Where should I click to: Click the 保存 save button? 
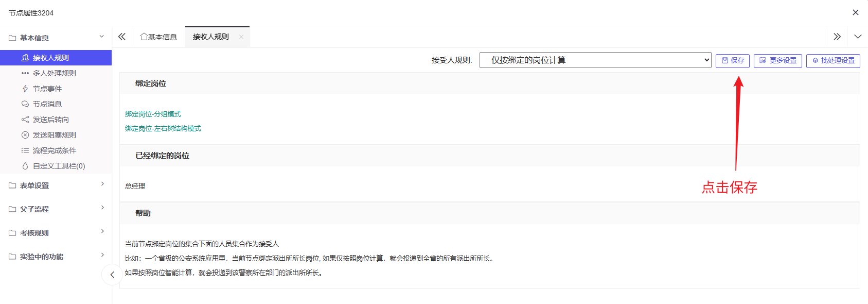(732, 60)
